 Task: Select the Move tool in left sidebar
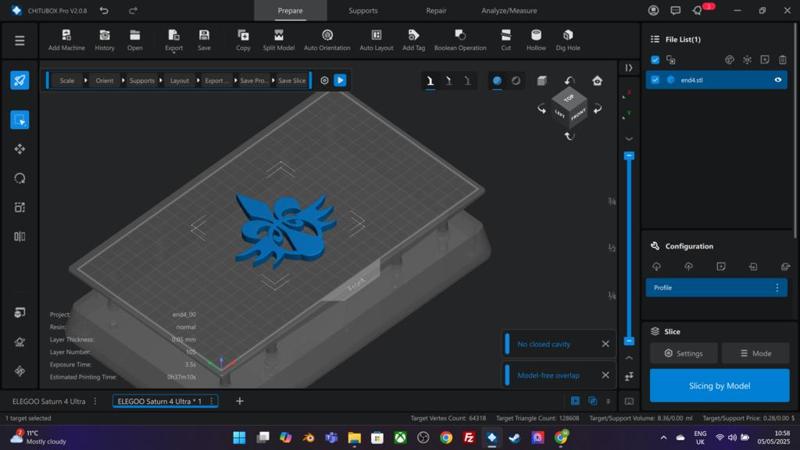[x=19, y=149]
